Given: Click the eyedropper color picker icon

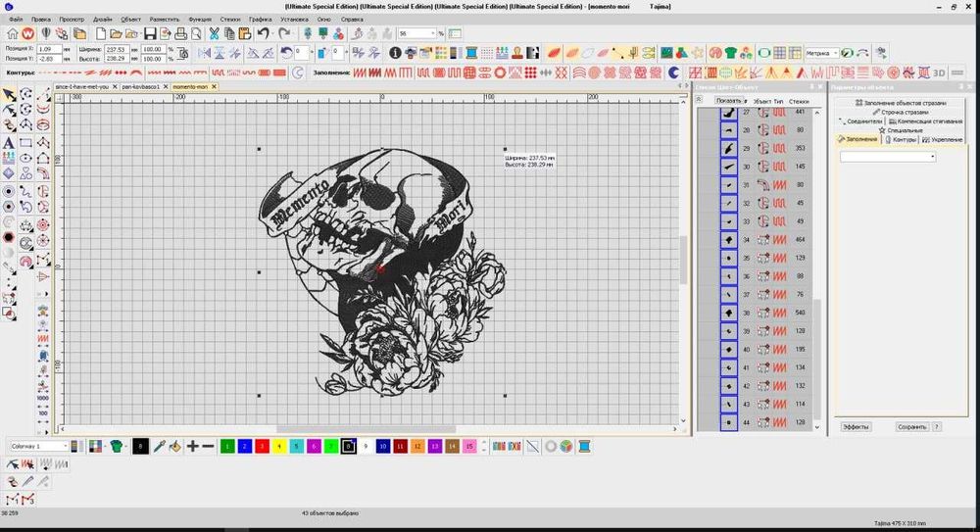Looking at the screenshot, I should [159, 446].
